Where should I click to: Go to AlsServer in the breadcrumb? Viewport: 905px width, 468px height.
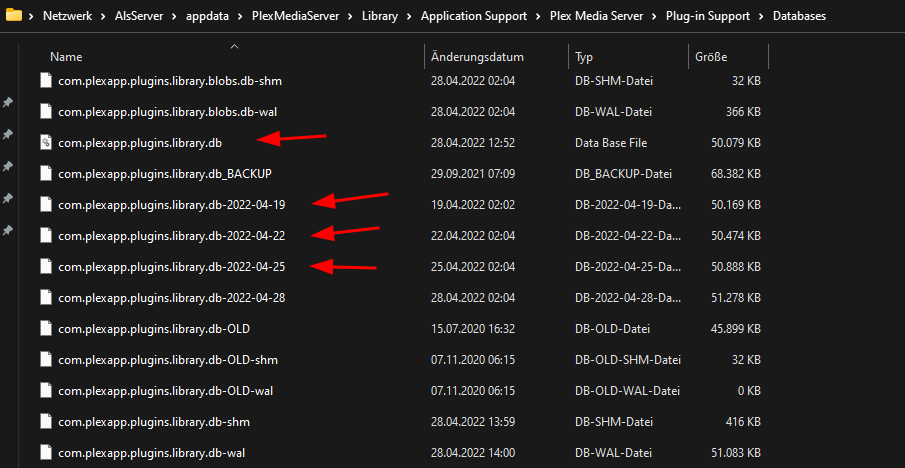[x=141, y=16]
